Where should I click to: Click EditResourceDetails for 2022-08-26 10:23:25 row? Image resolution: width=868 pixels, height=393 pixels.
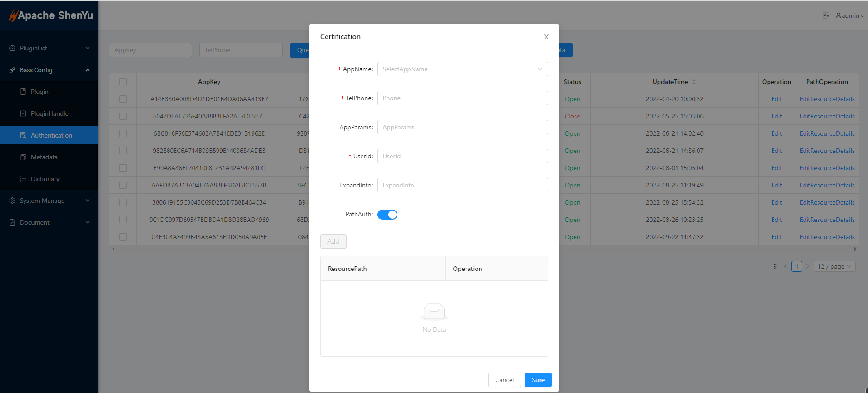pyautogui.click(x=827, y=220)
